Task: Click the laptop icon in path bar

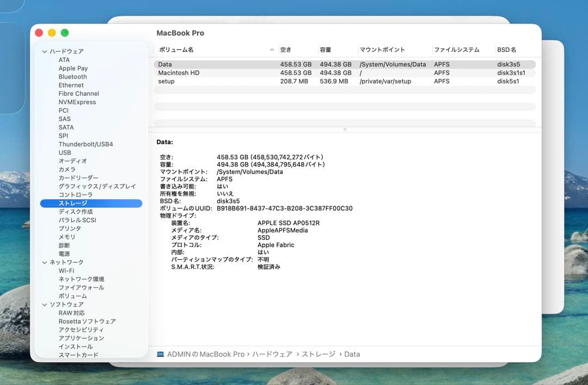Action: (x=160, y=354)
